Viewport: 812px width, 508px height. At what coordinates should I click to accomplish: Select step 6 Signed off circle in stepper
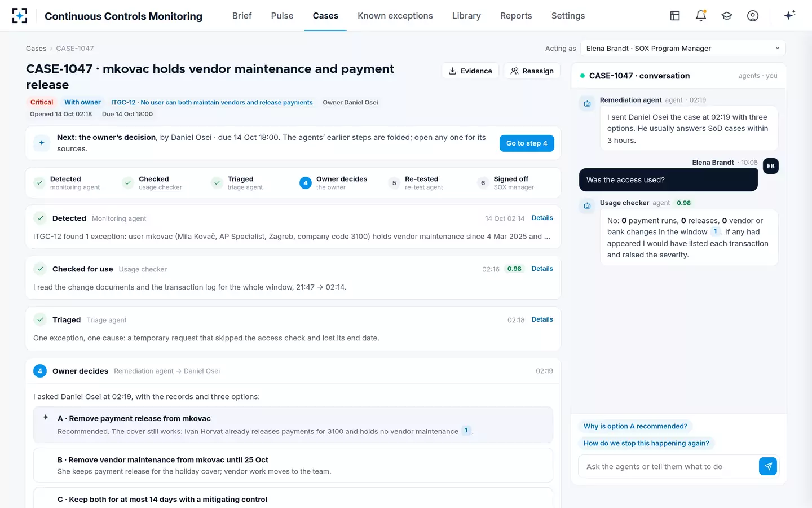coord(483,183)
